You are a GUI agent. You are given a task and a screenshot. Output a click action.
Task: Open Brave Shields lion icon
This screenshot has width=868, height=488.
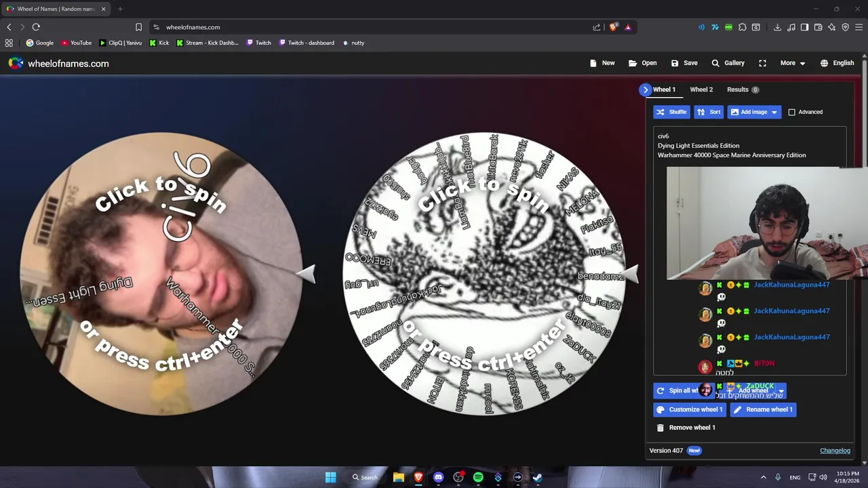[x=614, y=27]
